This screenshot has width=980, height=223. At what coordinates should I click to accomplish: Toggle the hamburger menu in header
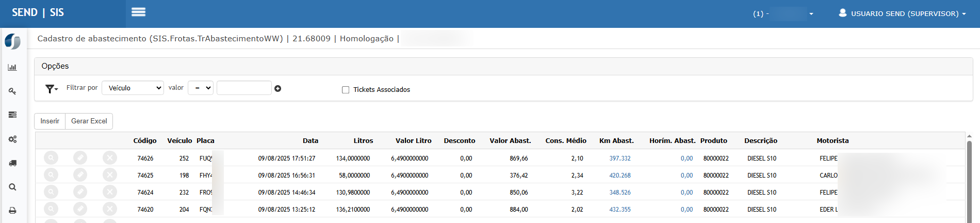[x=138, y=12]
